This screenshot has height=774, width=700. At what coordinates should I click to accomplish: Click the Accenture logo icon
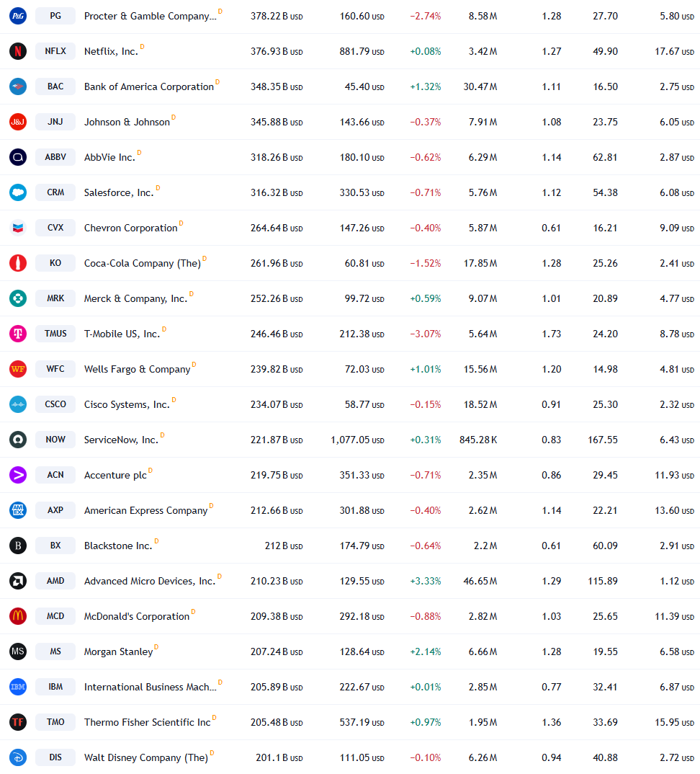(18, 475)
